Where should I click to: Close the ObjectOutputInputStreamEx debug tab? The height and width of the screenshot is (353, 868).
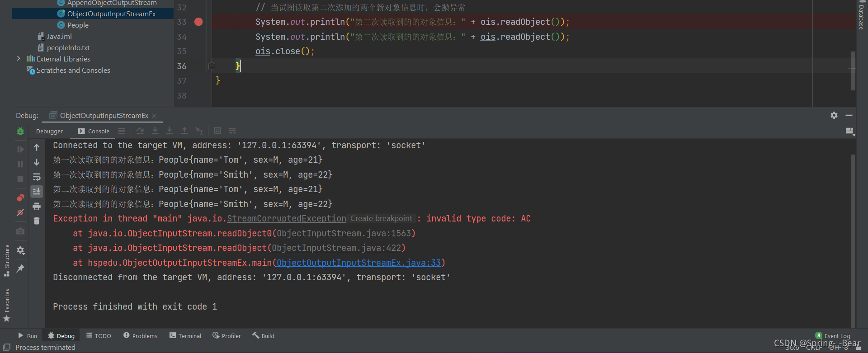[x=155, y=116]
